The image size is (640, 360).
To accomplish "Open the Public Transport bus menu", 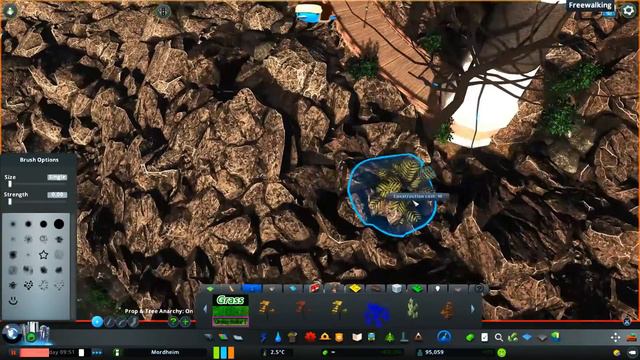I will 371,338.
